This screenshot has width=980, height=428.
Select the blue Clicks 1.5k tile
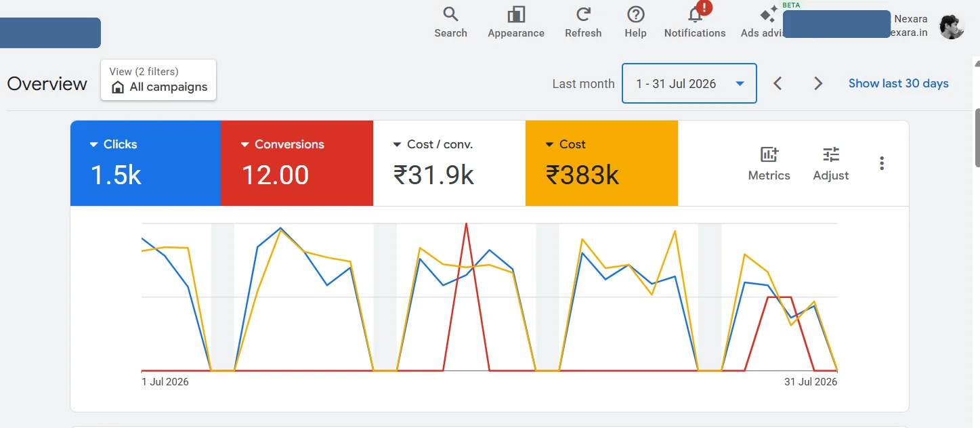(146, 163)
